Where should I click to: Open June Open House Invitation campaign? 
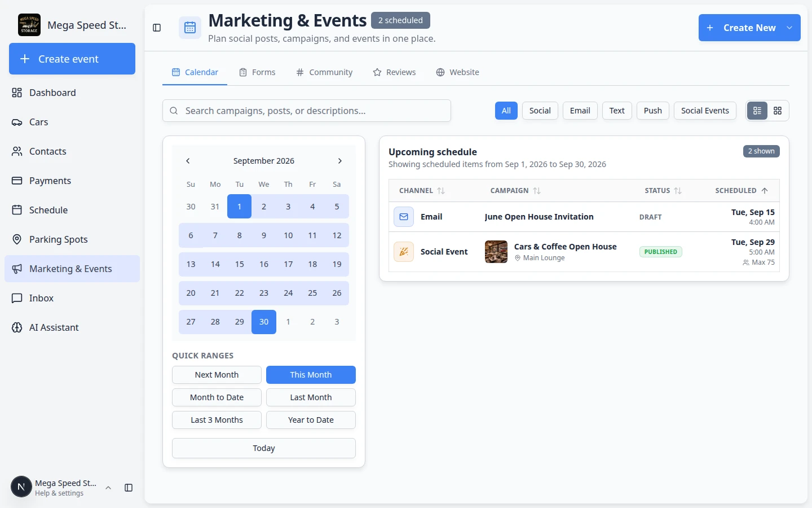pyautogui.click(x=539, y=217)
